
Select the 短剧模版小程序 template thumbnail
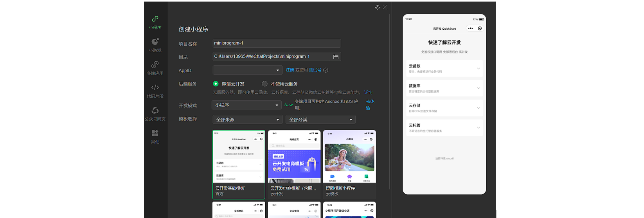click(349, 164)
